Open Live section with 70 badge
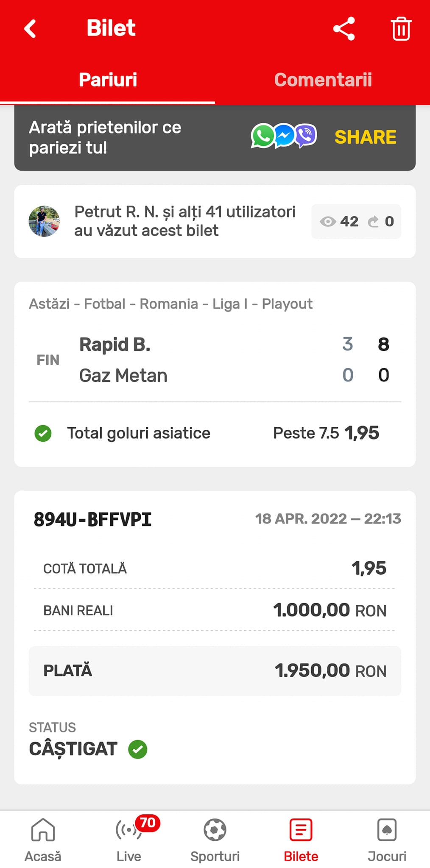The height and width of the screenshot is (868, 430). point(129,839)
